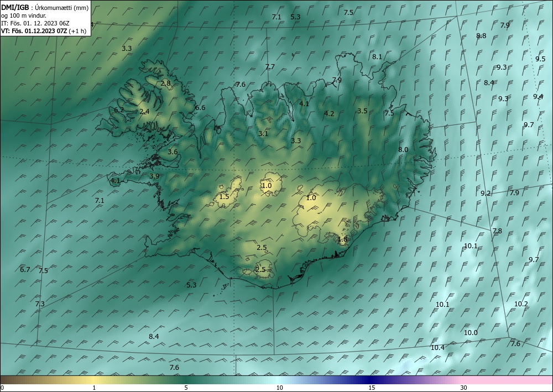Viewport: 553px width, 392px height.
Task: Click the 9.2 value on the map
Action: [x=486, y=193]
